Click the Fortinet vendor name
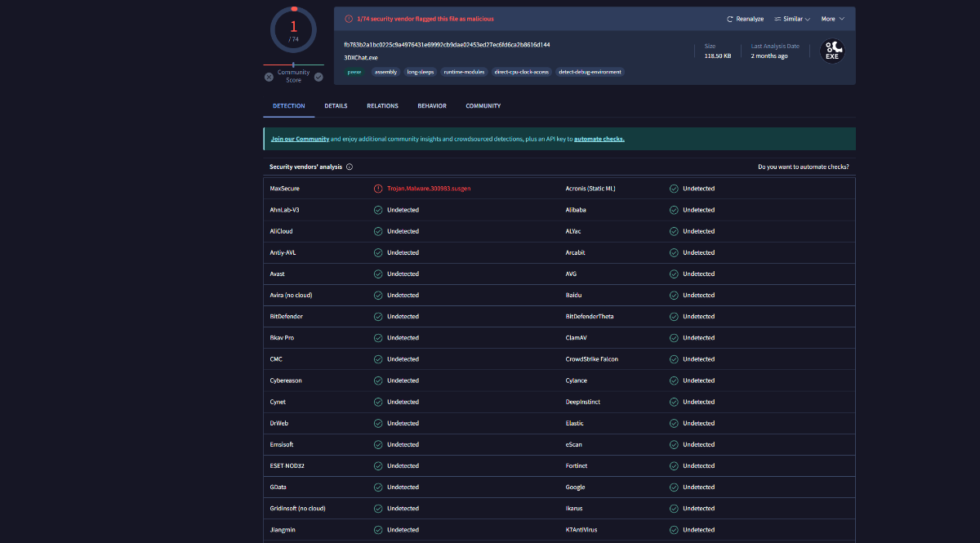 click(x=577, y=465)
